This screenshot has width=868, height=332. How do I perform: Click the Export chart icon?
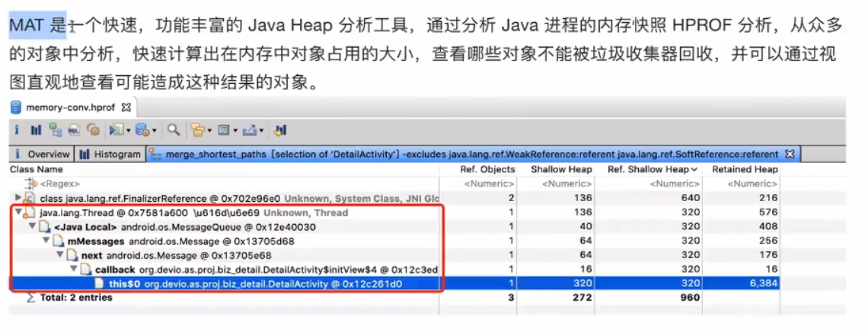pyautogui.click(x=250, y=130)
